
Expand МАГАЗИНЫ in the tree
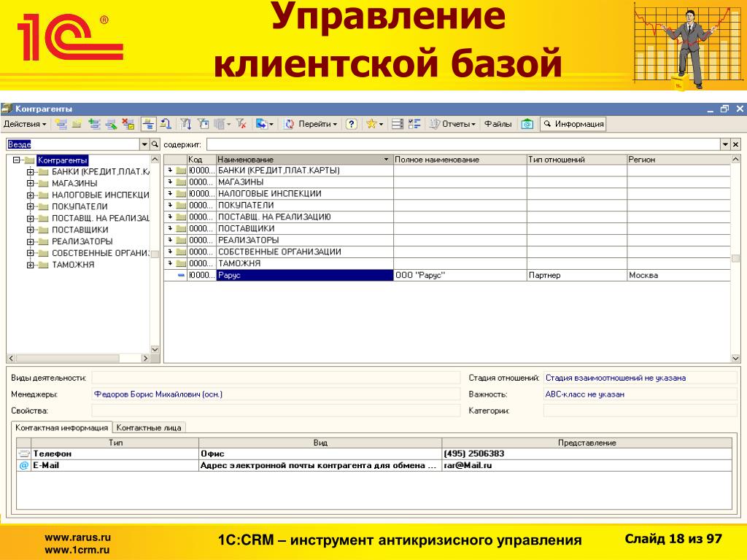click(31, 183)
